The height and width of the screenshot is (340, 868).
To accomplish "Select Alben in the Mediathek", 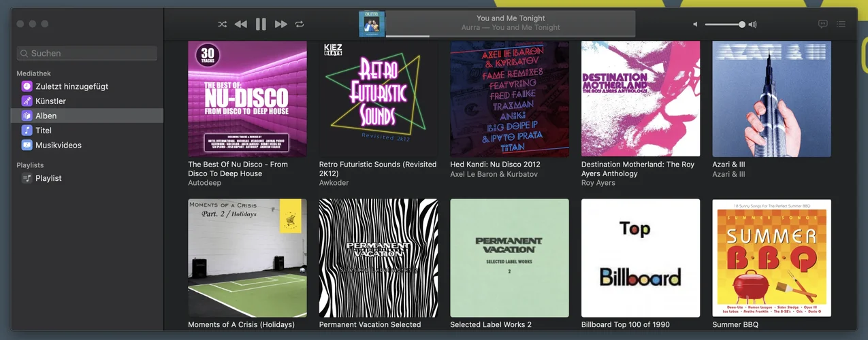I will coord(87,116).
